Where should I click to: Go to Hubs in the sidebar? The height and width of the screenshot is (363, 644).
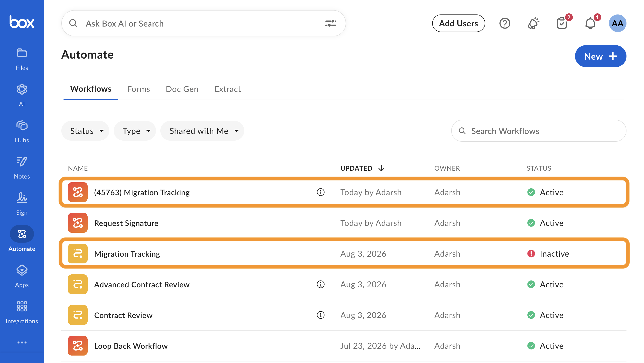22,132
